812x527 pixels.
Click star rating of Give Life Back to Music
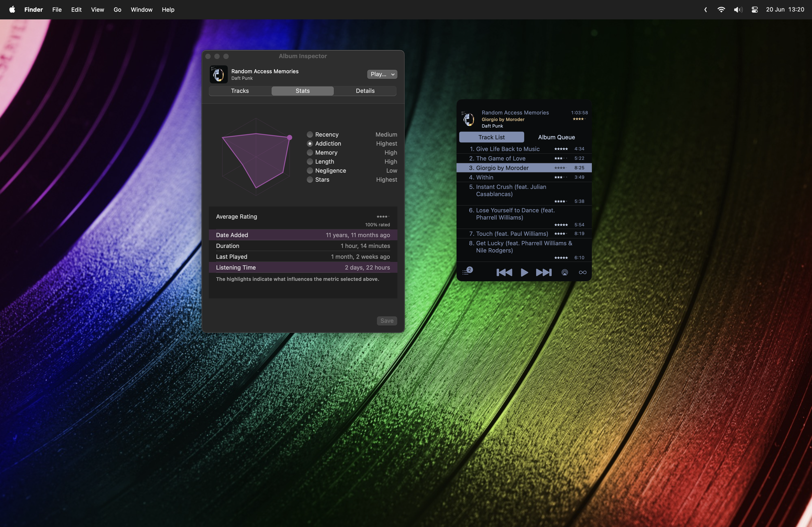tap(561, 149)
